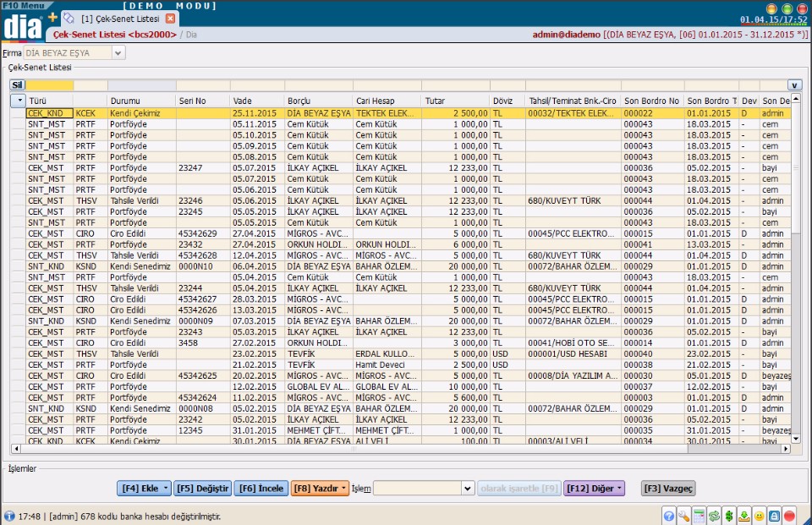This screenshot has height=525, width=812.
Task: Open the help question-mark icon
Action: (668, 517)
